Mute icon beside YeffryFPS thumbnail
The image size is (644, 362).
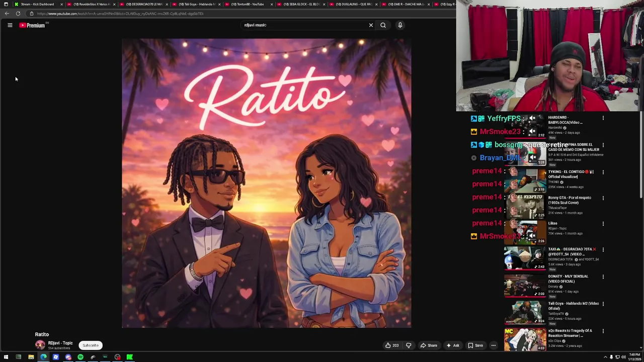pos(532,119)
